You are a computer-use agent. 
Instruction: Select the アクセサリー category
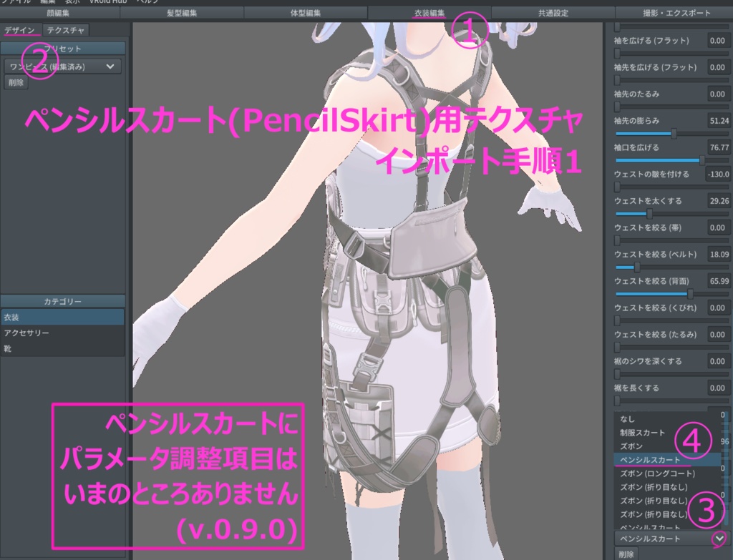coord(62,332)
